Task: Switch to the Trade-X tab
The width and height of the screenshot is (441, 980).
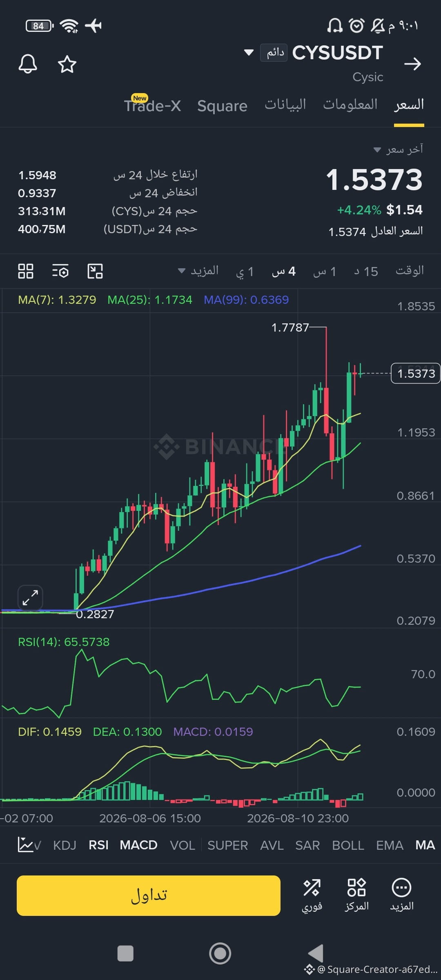Action: (x=152, y=105)
